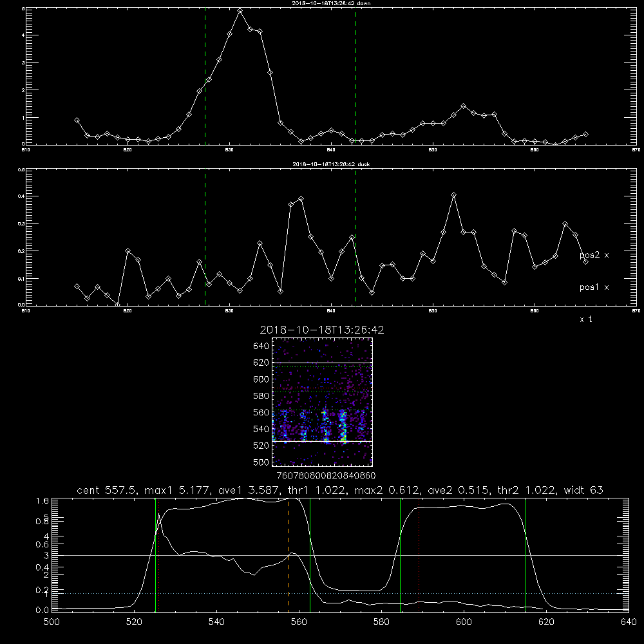Click the heatmap y-axis label '600'

point(261,379)
